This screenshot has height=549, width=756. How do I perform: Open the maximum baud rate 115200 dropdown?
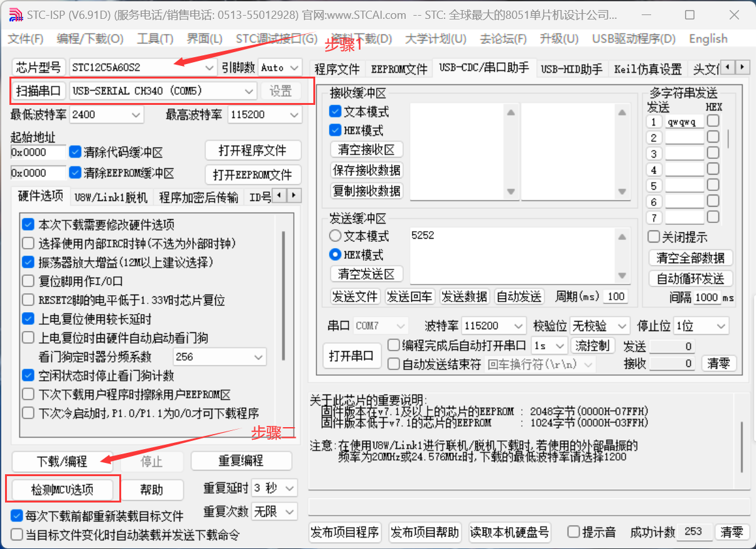[294, 115]
